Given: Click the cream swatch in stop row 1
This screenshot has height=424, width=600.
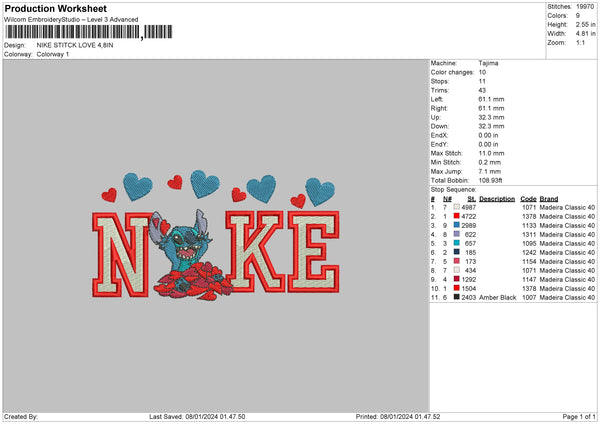Looking at the screenshot, I should pos(457,207).
